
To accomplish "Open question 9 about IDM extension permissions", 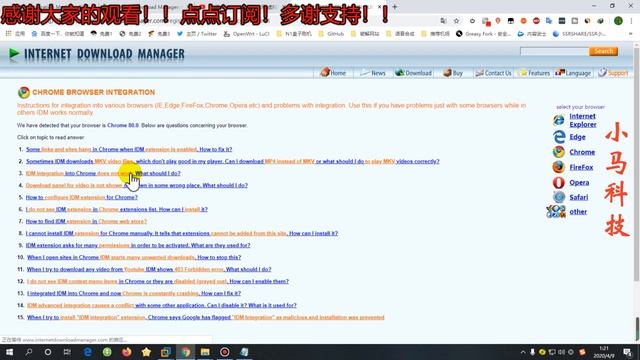I will click(138, 245).
